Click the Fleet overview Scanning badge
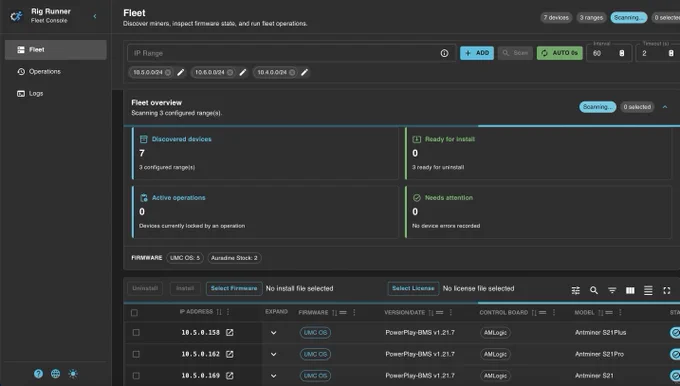 (x=597, y=107)
